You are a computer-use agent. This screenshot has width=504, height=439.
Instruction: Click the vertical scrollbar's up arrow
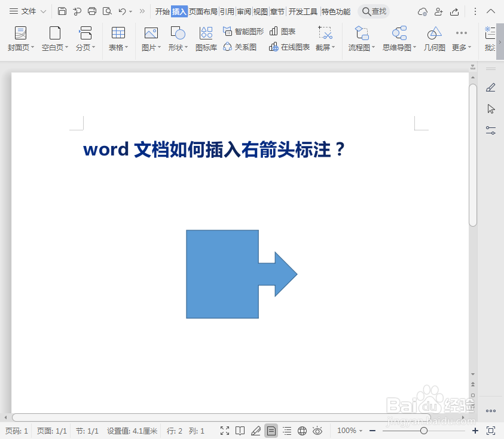472,78
